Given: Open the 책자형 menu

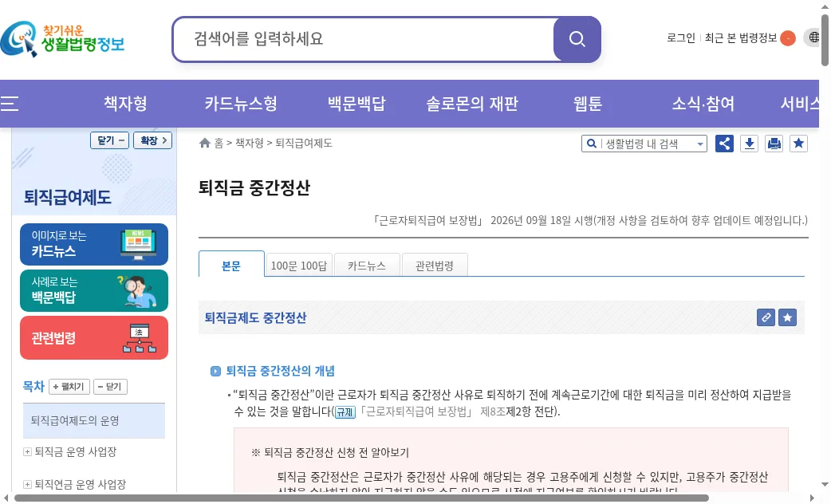Looking at the screenshot, I should point(125,104).
